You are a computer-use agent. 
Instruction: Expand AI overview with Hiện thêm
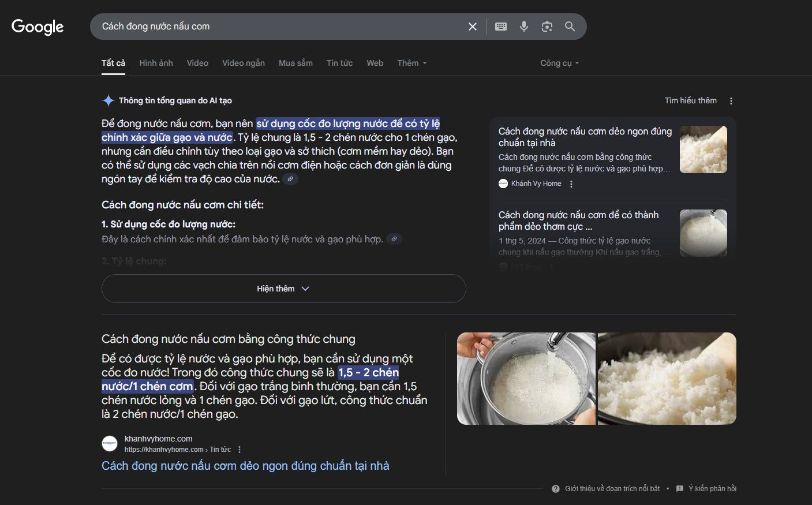(x=283, y=289)
